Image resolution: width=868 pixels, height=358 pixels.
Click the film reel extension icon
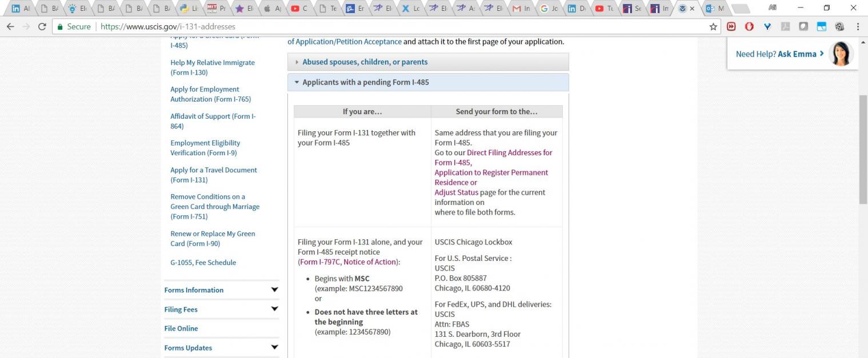839,26
